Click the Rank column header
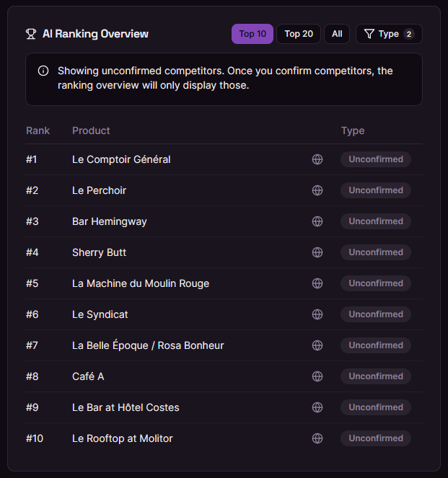 coord(38,130)
